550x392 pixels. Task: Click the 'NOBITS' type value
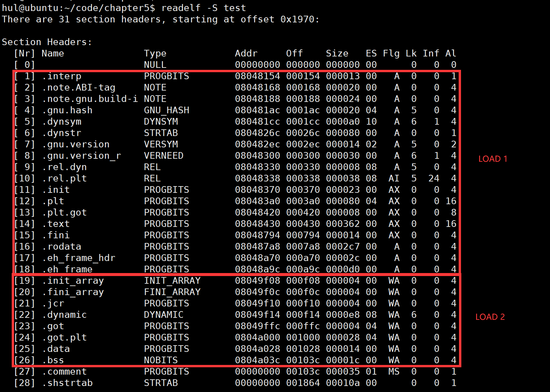(161, 360)
